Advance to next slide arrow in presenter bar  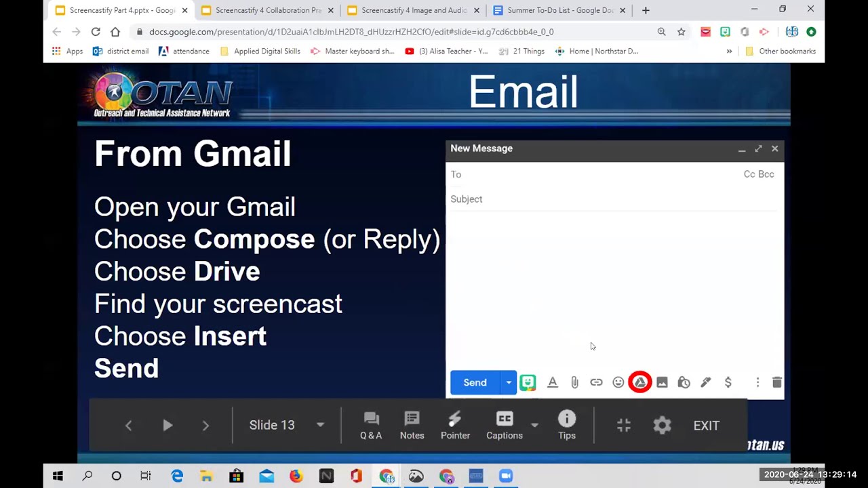click(205, 426)
